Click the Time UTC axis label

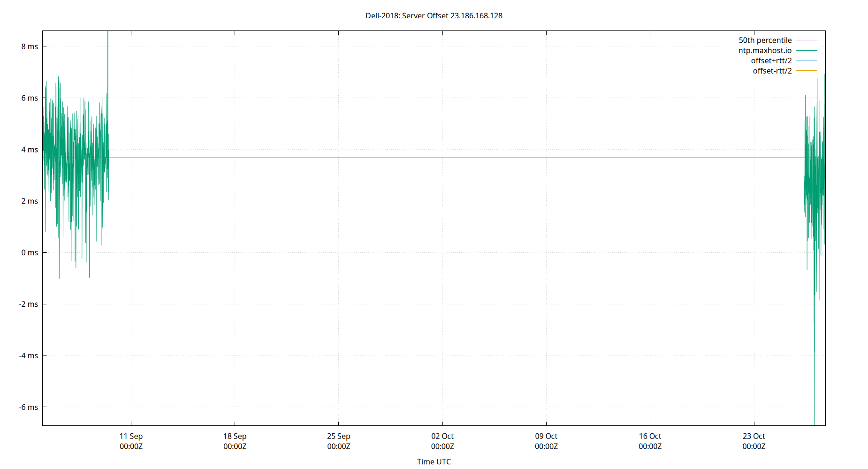pos(433,461)
